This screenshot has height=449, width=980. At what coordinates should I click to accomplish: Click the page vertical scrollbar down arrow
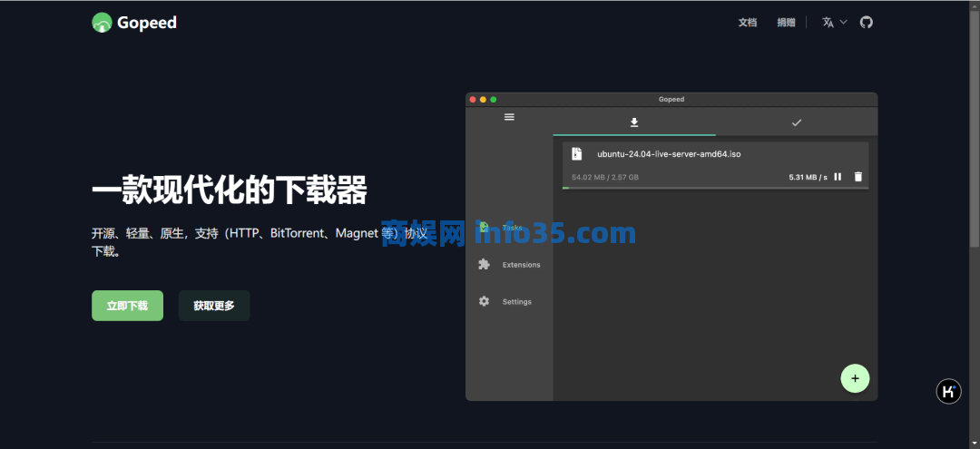click(975, 443)
